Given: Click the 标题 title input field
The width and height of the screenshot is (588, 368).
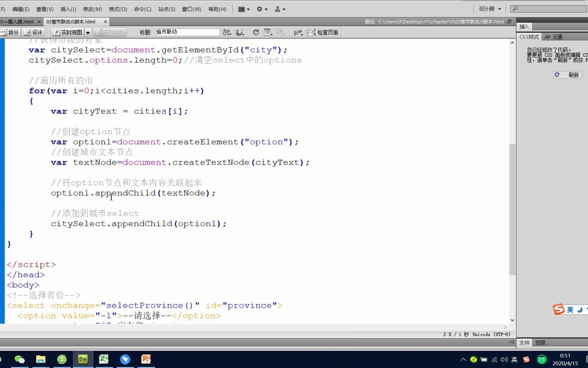Looking at the screenshot, I should 187,32.
